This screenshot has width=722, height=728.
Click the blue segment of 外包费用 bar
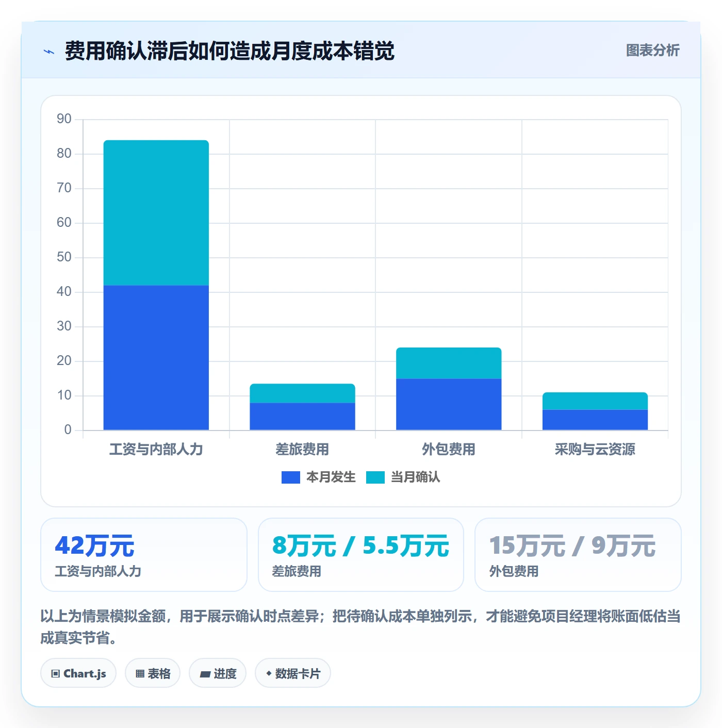click(x=449, y=404)
